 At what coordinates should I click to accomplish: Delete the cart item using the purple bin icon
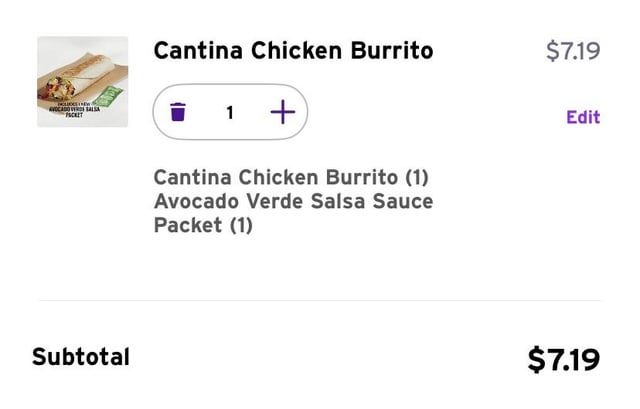pos(178,112)
